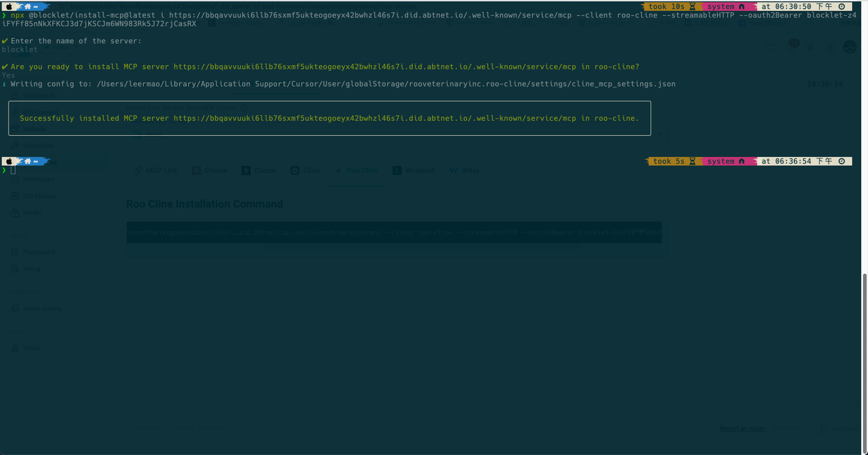Click the Apple logo in the lower prompt
Viewport: 868px width, 455px height.
[x=9, y=161]
